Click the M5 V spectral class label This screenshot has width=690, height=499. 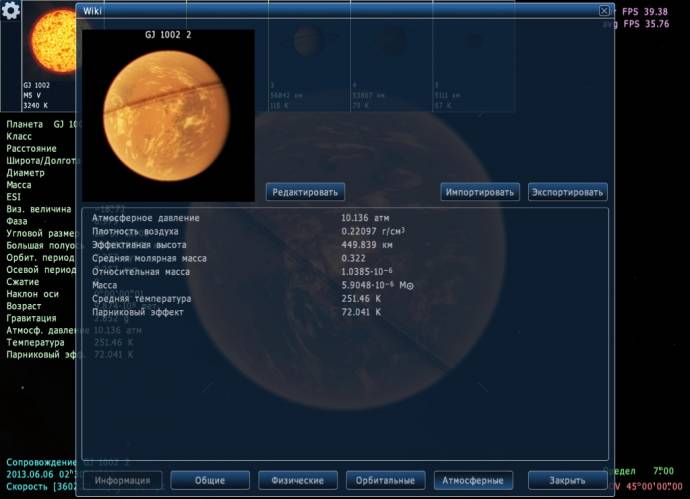click(x=32, y=95)
